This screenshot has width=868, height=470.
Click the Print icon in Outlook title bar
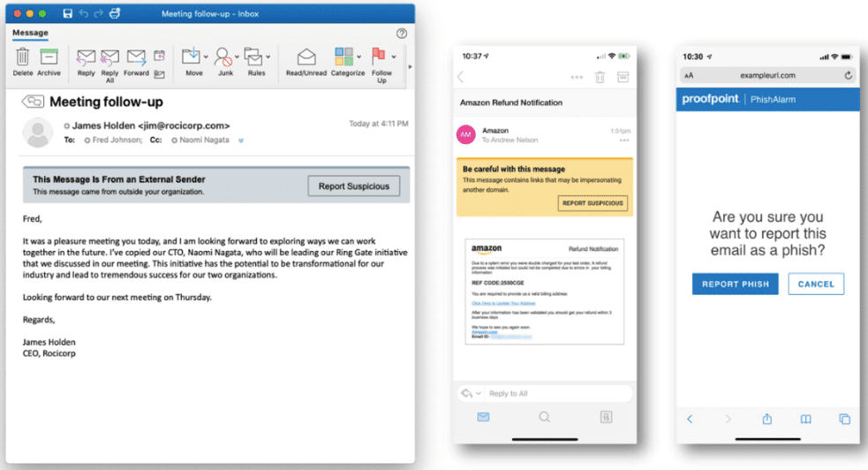pos(115,13)
